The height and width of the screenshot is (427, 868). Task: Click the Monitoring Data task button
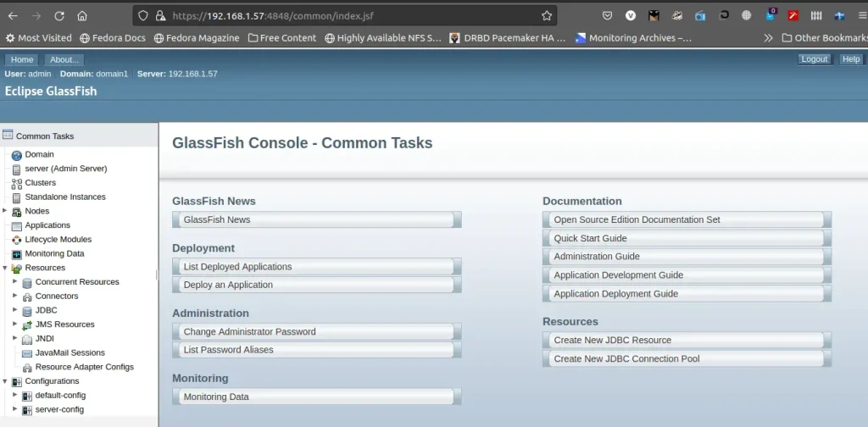[x=317, y=396]
